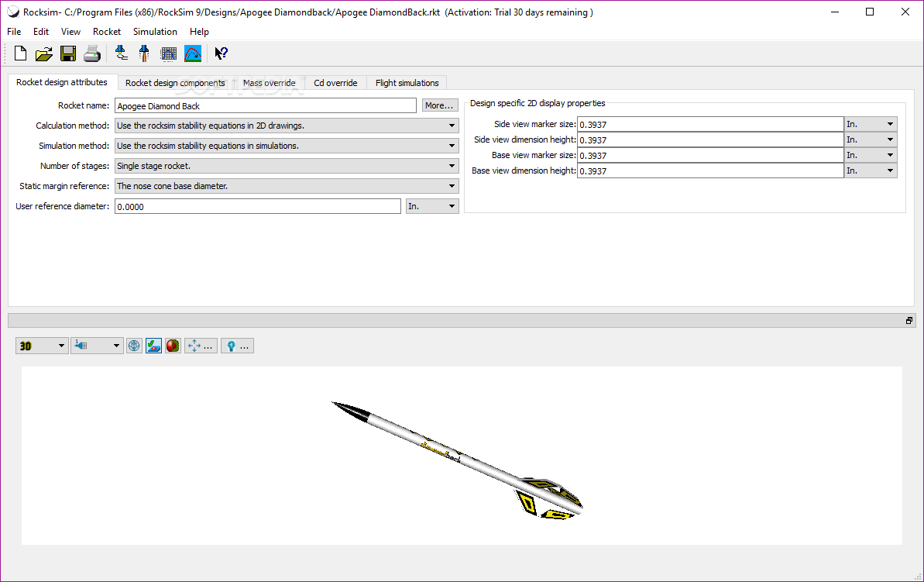Click the circular wireframe view icon

[134, 346]
